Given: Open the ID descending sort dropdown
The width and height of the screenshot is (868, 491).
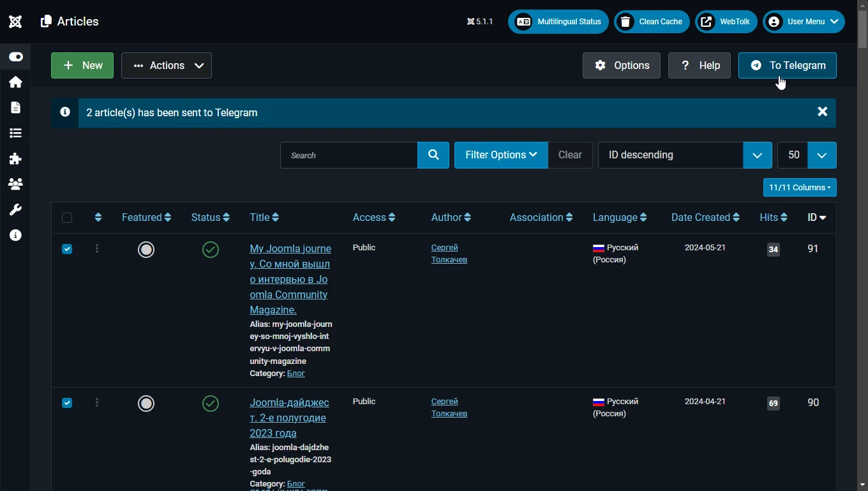Looking at the screenshot, I should pos(685,155).
